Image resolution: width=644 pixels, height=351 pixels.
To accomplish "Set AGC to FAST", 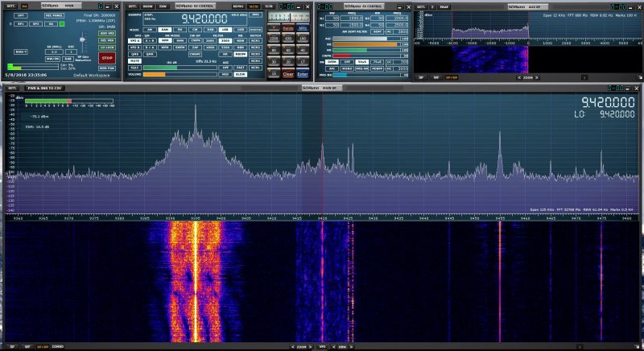I will pyautogui.click(x=240, y=68).
